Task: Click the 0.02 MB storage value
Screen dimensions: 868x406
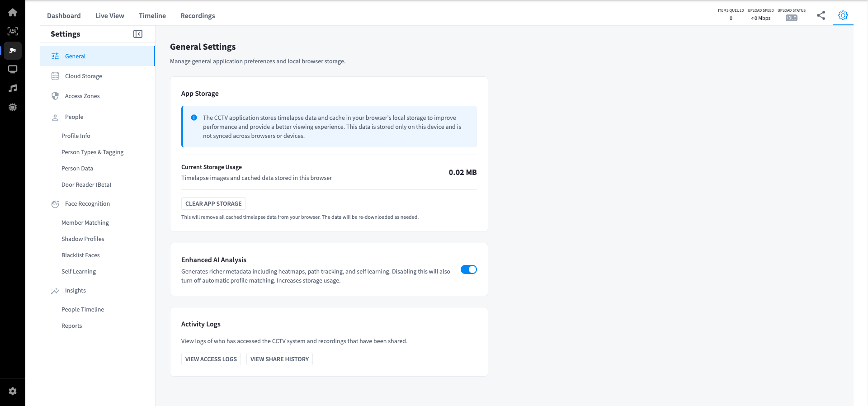Action: 462,172
